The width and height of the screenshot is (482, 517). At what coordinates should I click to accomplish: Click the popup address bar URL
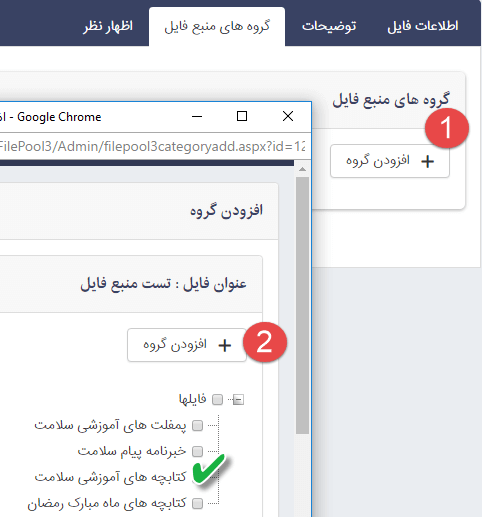point(152,146)
